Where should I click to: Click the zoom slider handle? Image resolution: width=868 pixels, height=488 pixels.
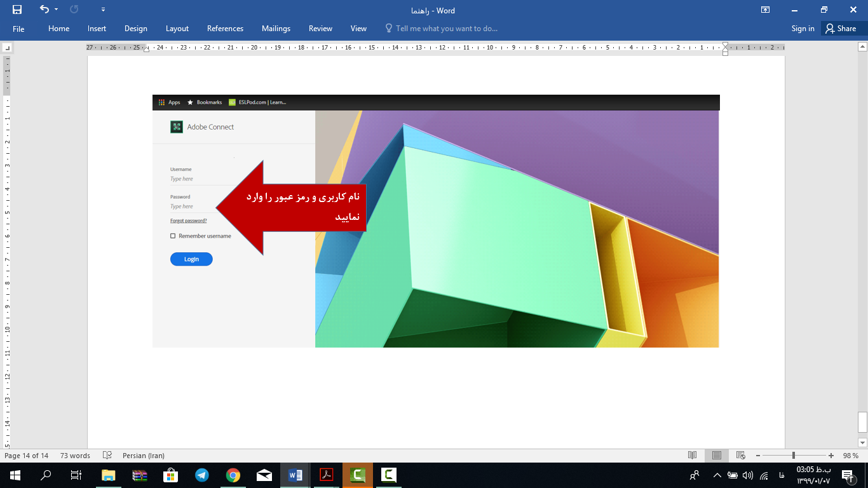793,456
